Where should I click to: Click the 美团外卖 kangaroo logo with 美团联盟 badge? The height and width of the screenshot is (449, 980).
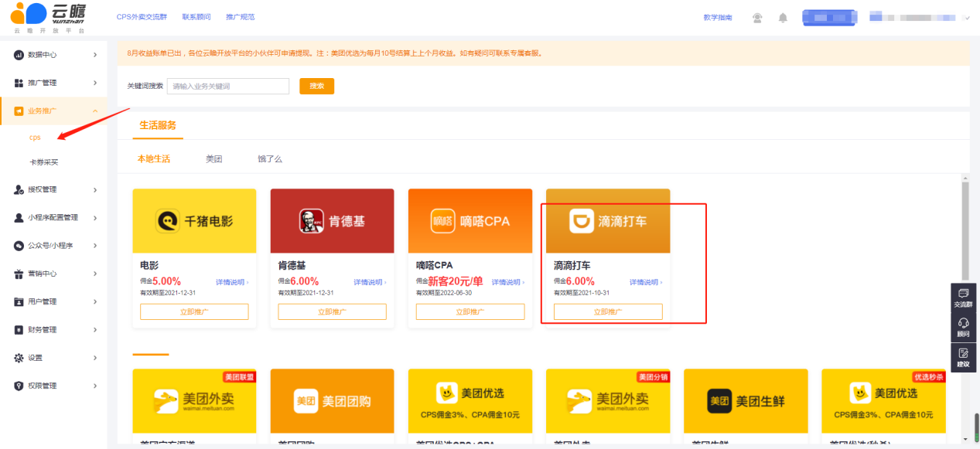(x=166, y=401)
